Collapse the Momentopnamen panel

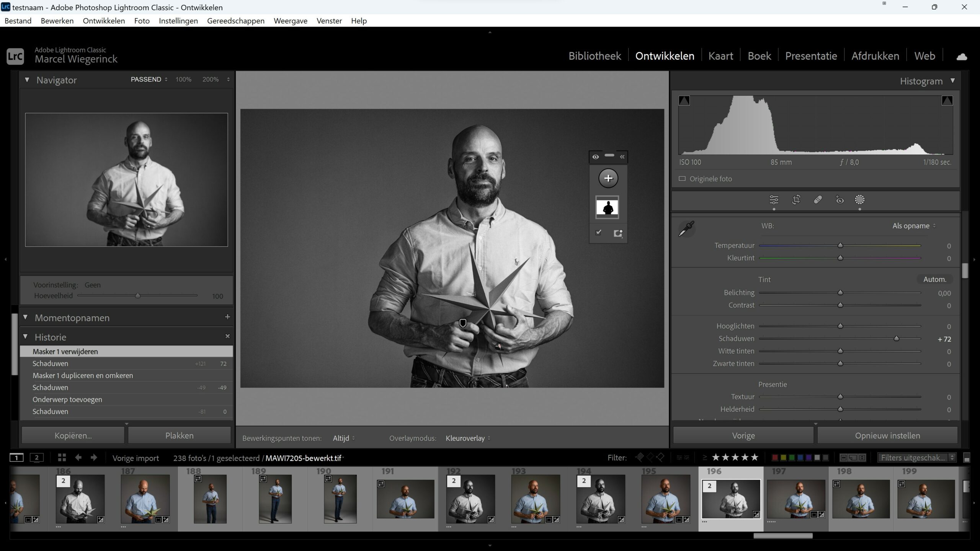tap(25, 317)
